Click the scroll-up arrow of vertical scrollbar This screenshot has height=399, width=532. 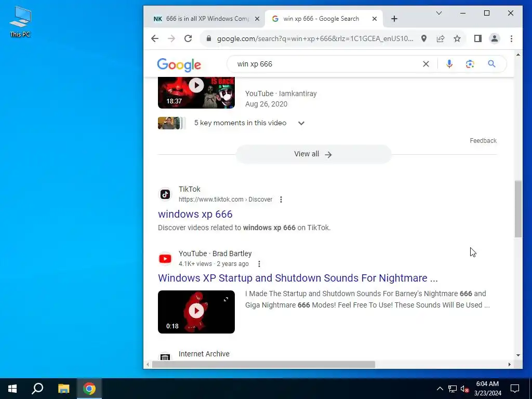(x=518, y=55)
